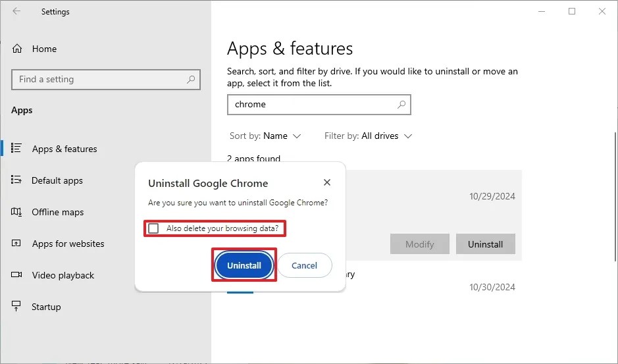The image size is (618, 364).
Task: Cancel the uninstall dialog
Action: click(304, 265)
